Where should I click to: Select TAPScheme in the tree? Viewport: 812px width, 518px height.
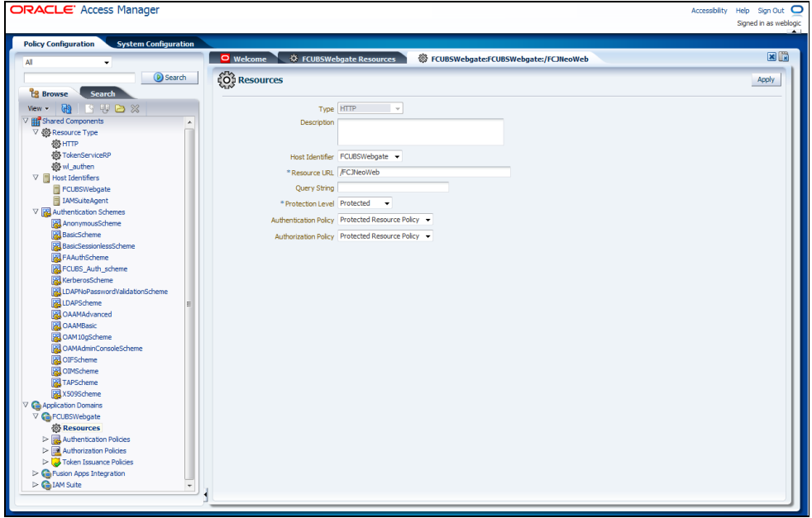click(x=80, y=383)
